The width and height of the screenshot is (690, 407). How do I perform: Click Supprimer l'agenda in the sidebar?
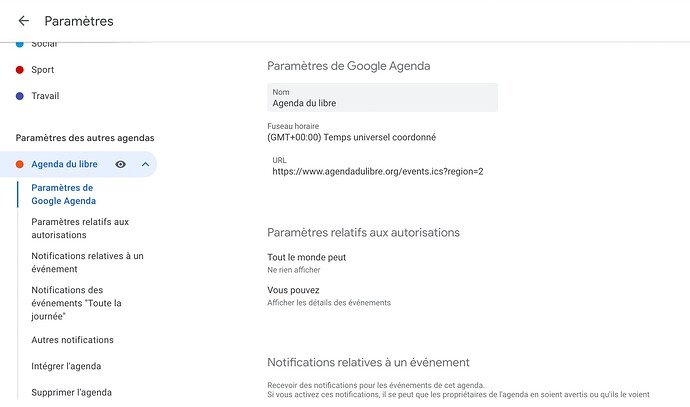click(71, 393)
